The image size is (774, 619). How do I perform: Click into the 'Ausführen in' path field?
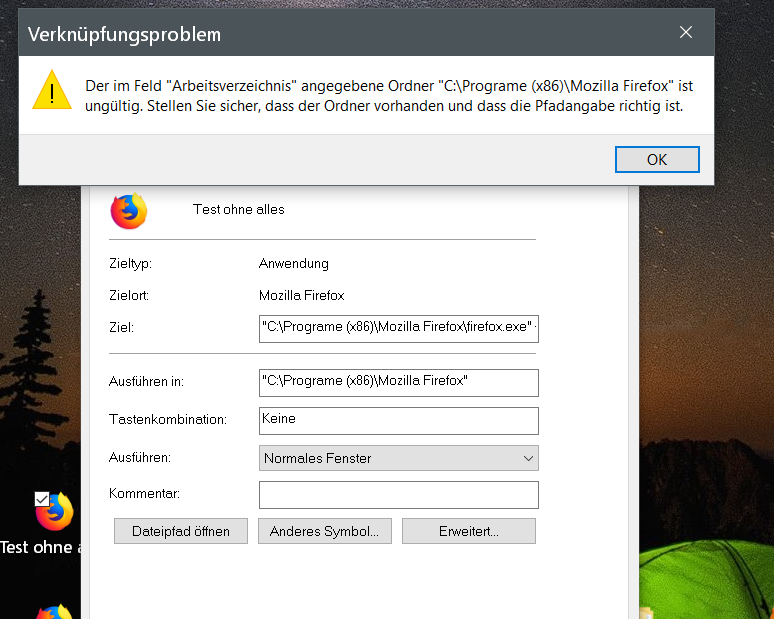click(398, 383)
